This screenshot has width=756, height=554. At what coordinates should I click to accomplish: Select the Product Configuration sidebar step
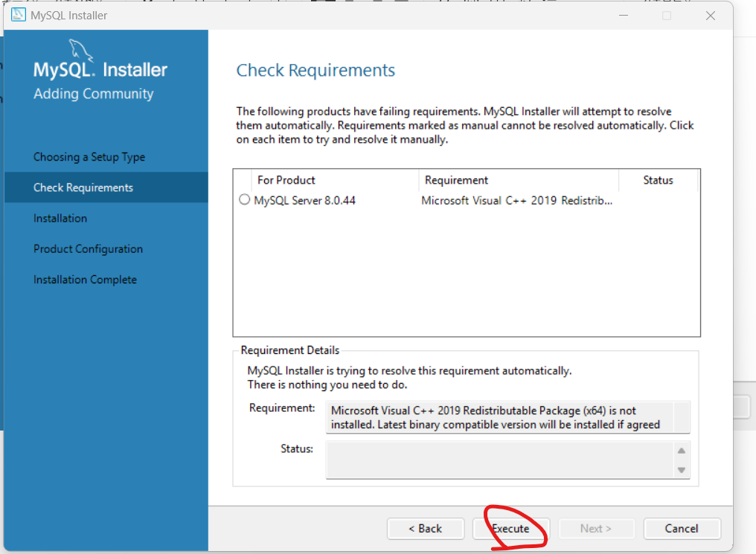click(89, 249)
